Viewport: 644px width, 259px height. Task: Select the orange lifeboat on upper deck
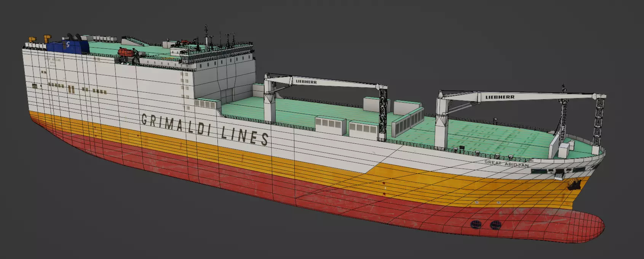[126, 53]
